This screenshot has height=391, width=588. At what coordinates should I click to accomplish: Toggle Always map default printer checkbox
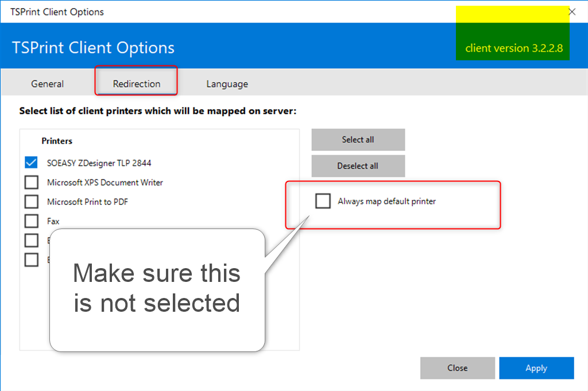click(323, 201)
